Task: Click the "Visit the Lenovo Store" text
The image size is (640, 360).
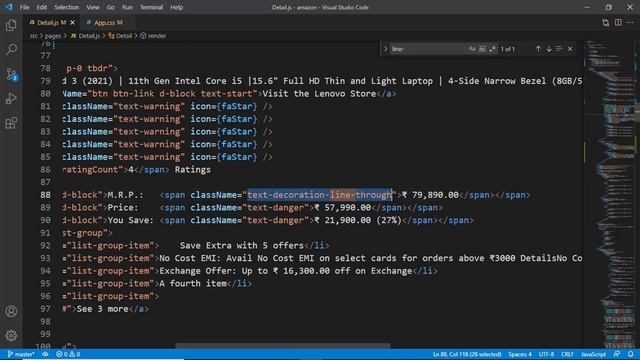Action: coord(319,94)
